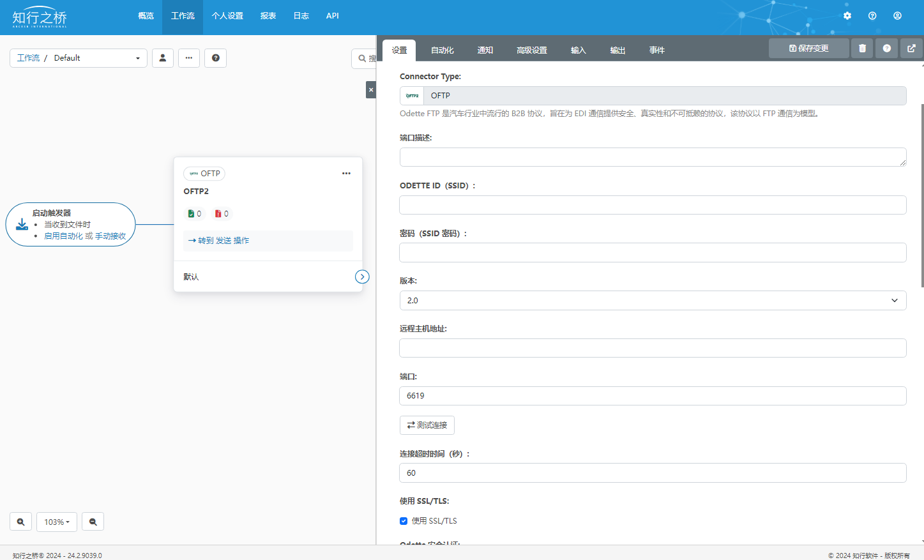Close the connector settings panel

pos(371,90)
